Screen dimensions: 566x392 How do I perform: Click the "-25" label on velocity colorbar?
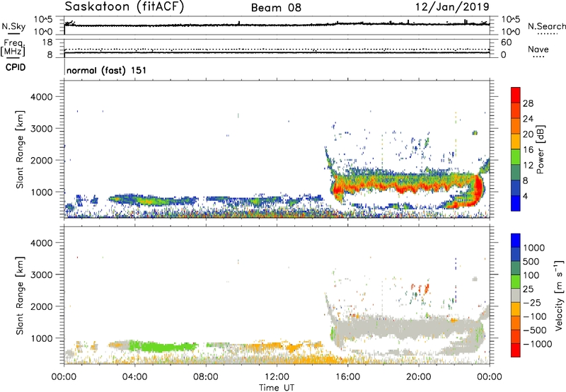click(532, 303)
